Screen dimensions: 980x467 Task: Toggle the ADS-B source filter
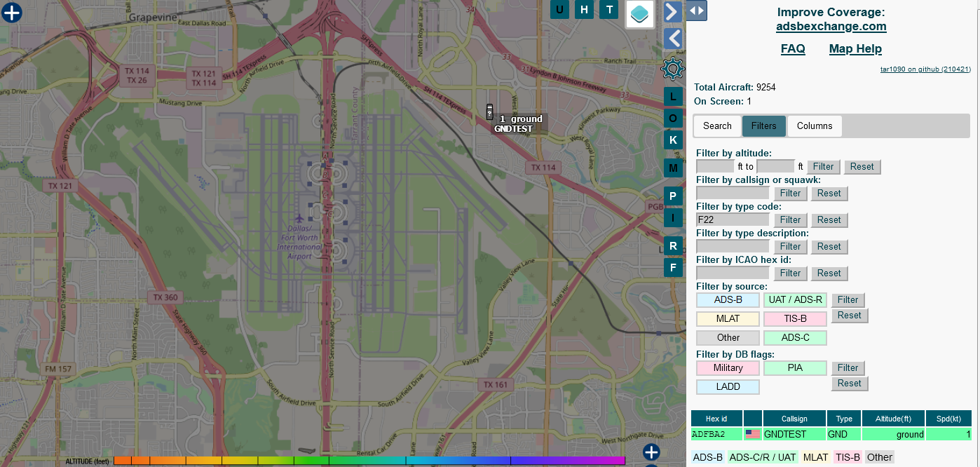click(728, 300)
